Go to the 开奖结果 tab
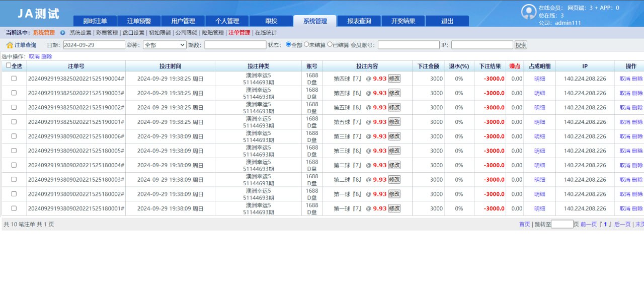This screenshot has width=644, height=286. pyautogui.click(x=403, y=21)
